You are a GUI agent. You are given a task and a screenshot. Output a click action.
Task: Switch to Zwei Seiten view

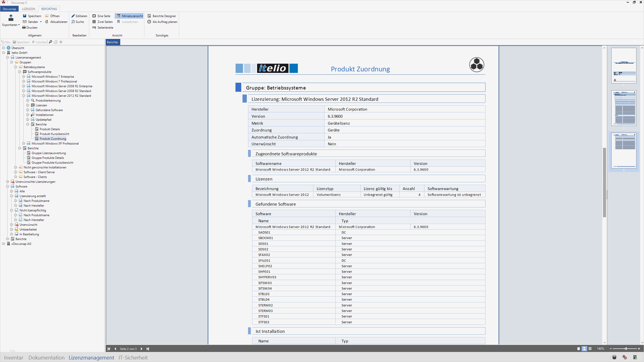coord(102,22)
